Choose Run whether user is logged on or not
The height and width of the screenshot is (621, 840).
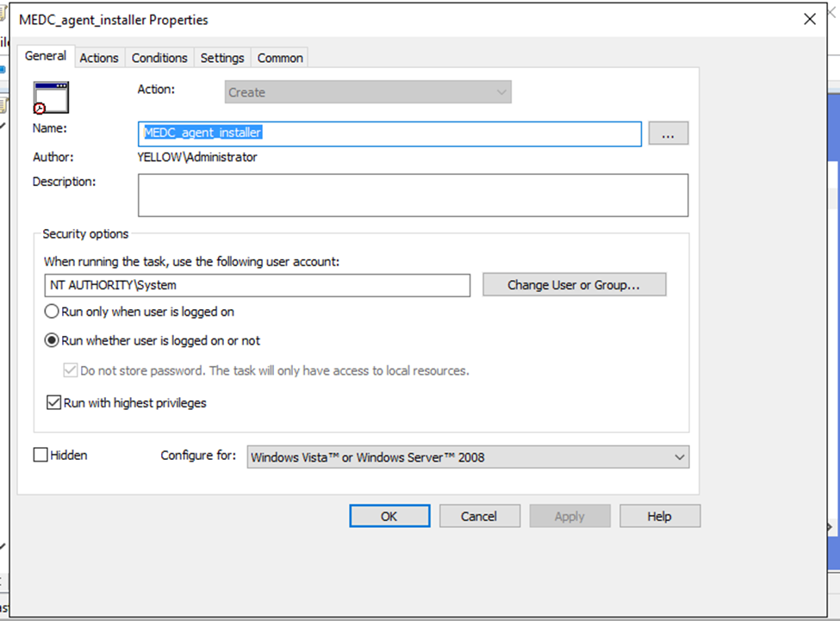tap(52, 340)
